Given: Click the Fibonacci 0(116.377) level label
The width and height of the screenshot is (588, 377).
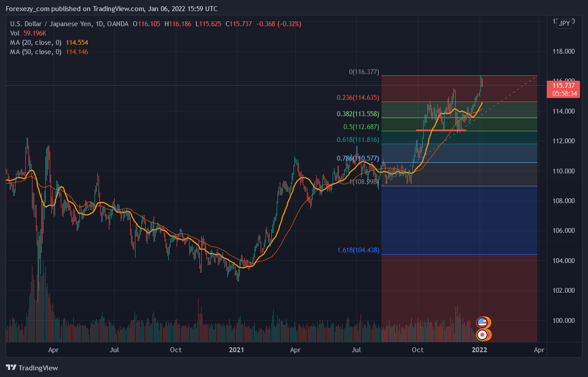Looking at the screenshot, I should 364,71.
